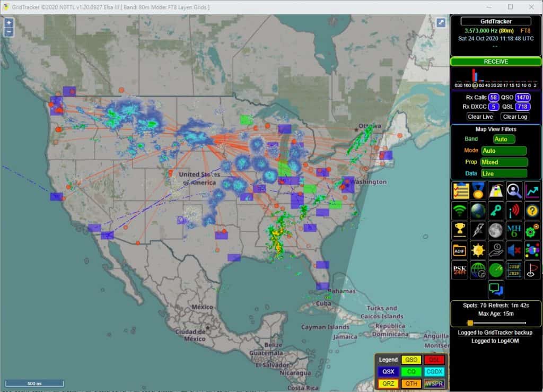Toggle the day/night sun overlay icon
The width and height of the screenshot is (543, 392).
pyautogui.click(x=478, y=250)
